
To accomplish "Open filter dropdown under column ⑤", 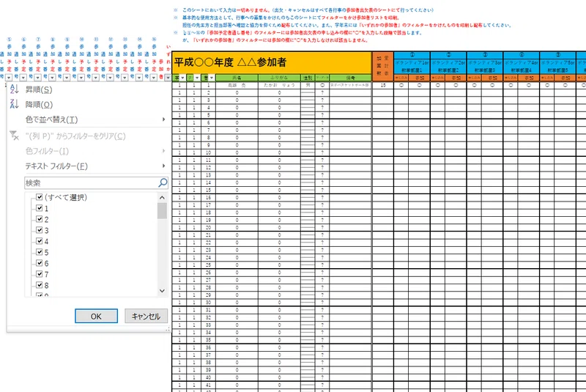I will coord(9,78).
